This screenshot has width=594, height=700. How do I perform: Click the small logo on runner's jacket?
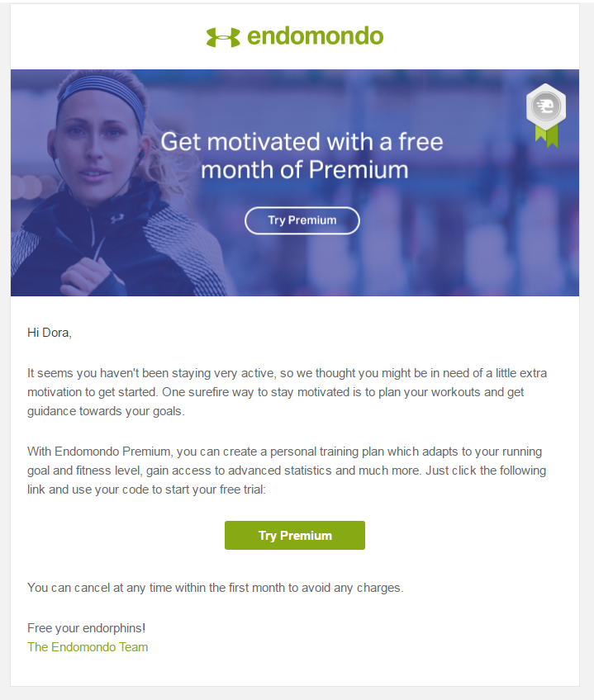(116, 218)
